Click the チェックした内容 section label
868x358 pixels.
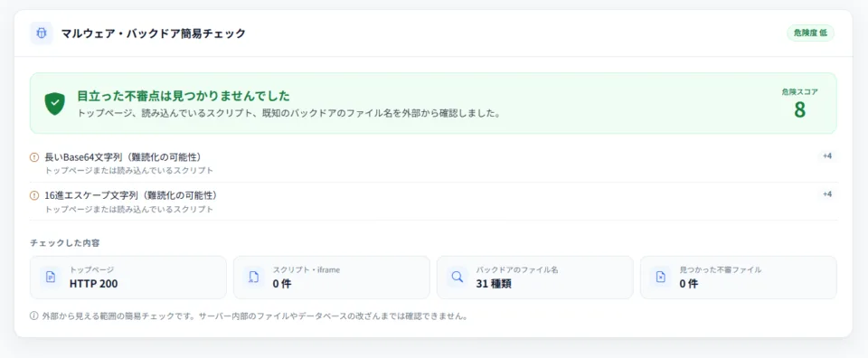pyautogui.click(x=65, y=243)
